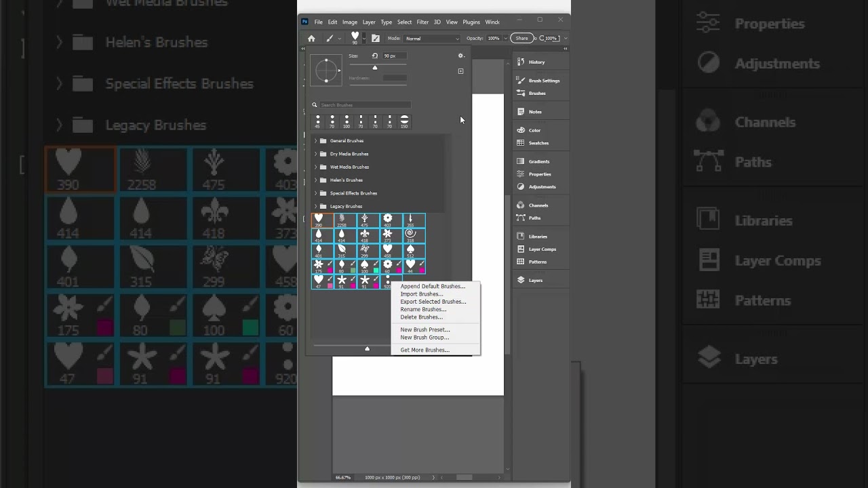Click the Search Brushes field
The width and height of the screenshot is (868, 488).
(365, 105)
